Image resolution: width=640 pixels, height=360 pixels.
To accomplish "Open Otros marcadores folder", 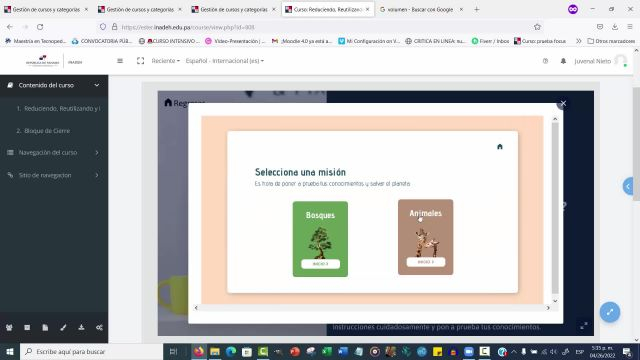I will (x=611, y=41).
